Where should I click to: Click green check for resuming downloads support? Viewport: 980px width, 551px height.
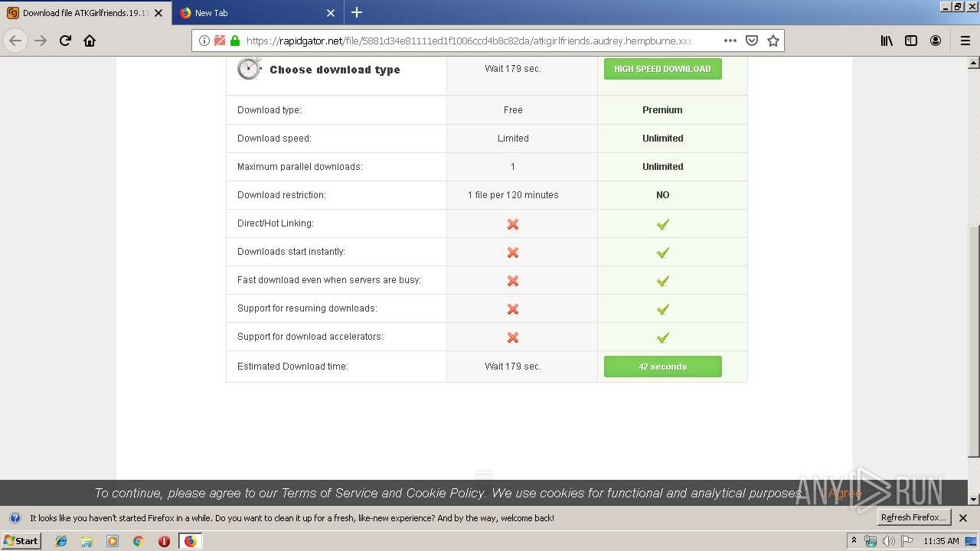pos(663,309)
